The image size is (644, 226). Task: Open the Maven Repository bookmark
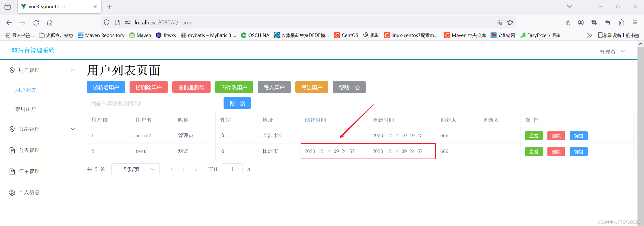101,35
